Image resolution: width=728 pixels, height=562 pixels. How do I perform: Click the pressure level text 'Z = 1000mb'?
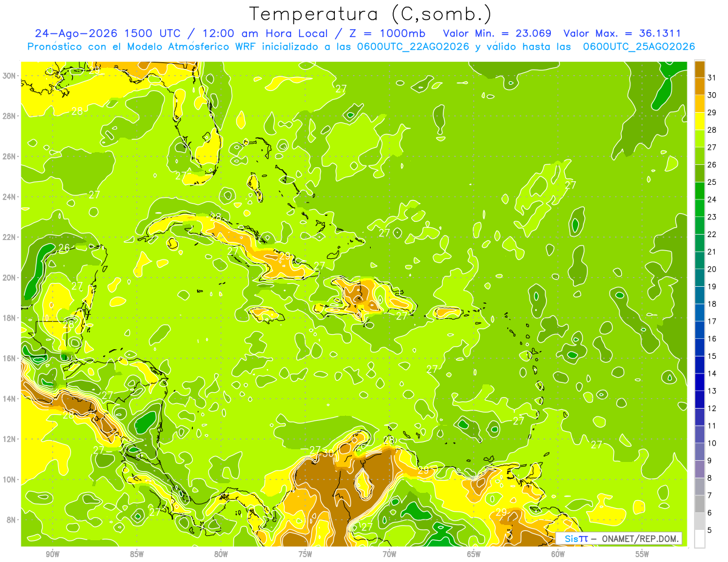coord(388,33)
